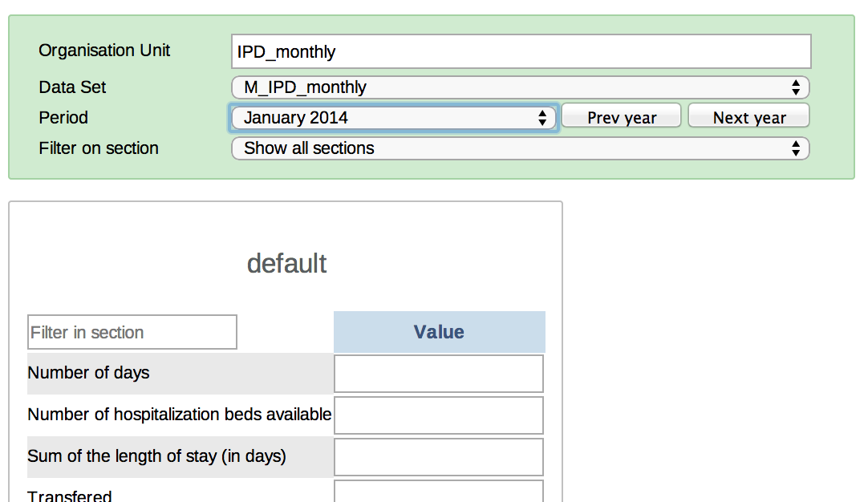The height and width of the screenshot is (502, 868).
Task: Click the Filter on section label
Action: [99, 148]
